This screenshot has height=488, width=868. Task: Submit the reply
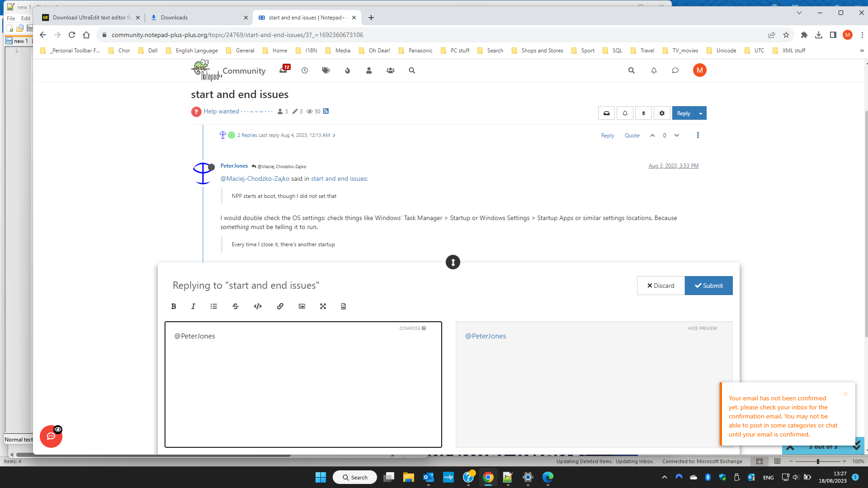pyautogui.click(x=709, y=286)
